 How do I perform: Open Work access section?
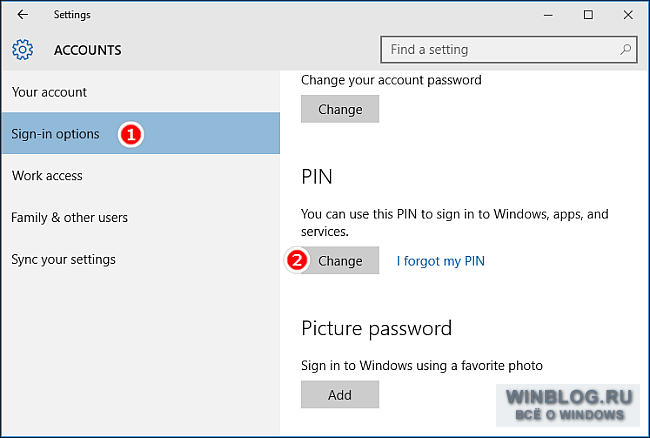click(141, 176)
